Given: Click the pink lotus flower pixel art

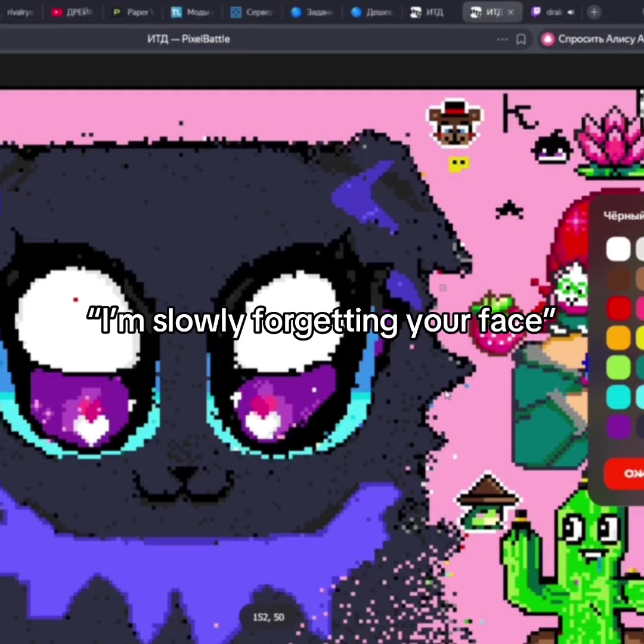Looking at the screenshot, I should click(x=611, y=142).
